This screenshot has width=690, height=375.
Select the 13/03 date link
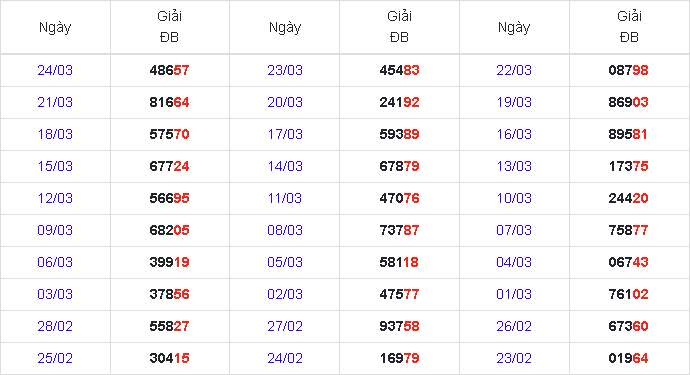coord(514,166)
